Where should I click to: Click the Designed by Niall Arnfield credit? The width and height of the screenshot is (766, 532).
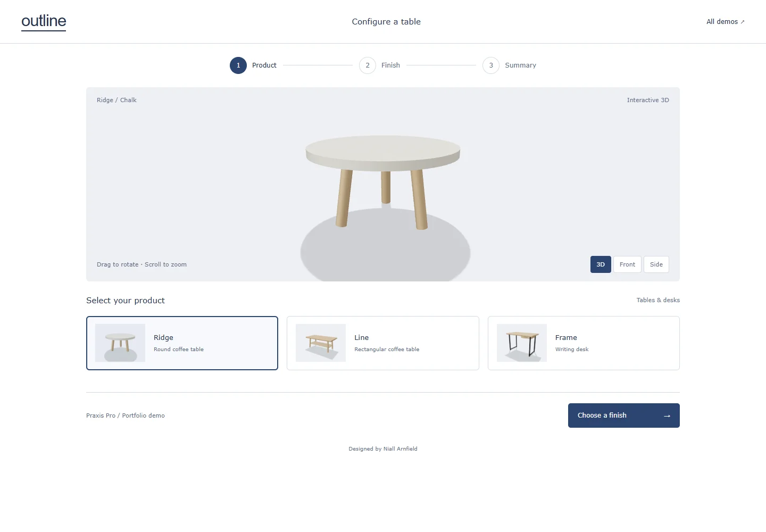point(383,449)
